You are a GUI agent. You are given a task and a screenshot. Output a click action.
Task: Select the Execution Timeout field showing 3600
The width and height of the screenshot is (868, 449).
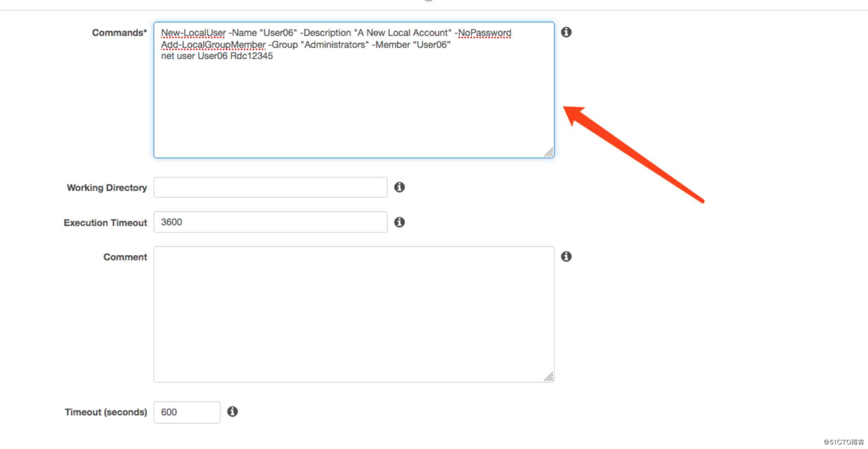271,222
